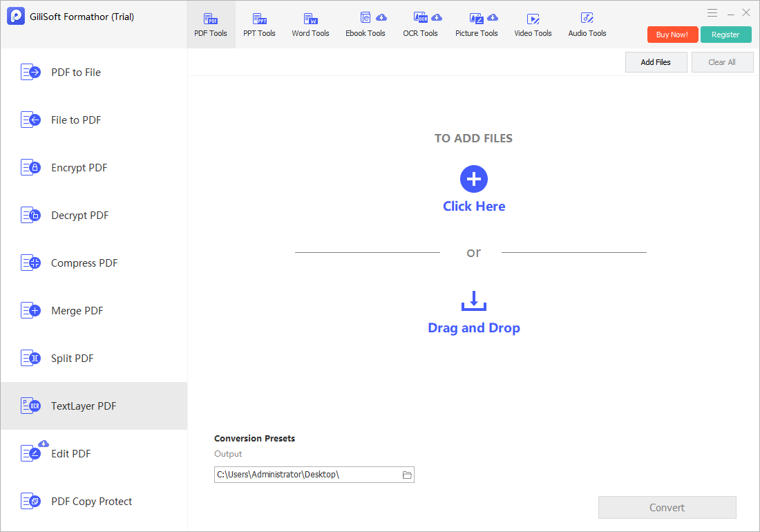Click the Buy Now! button
The image size is (760, 532).
(x=672, y=35)
